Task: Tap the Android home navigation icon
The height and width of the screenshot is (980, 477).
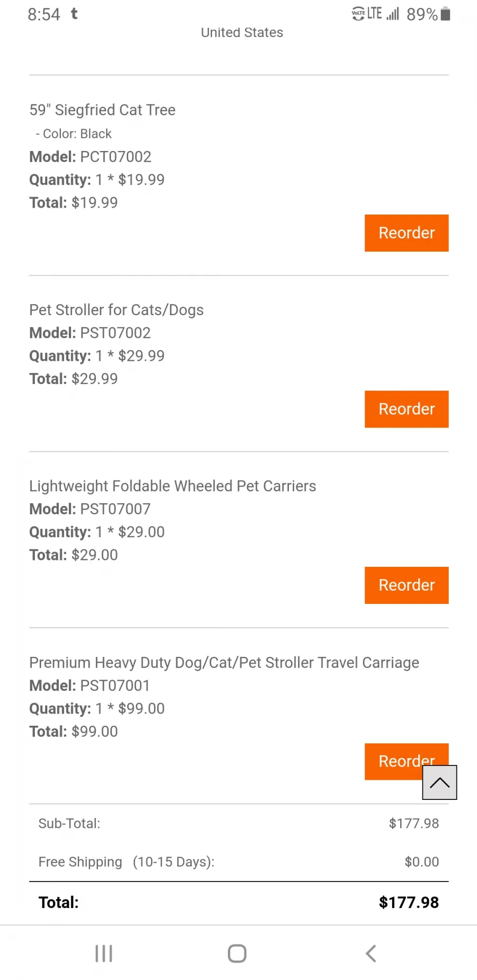Action: pos(237,954)
